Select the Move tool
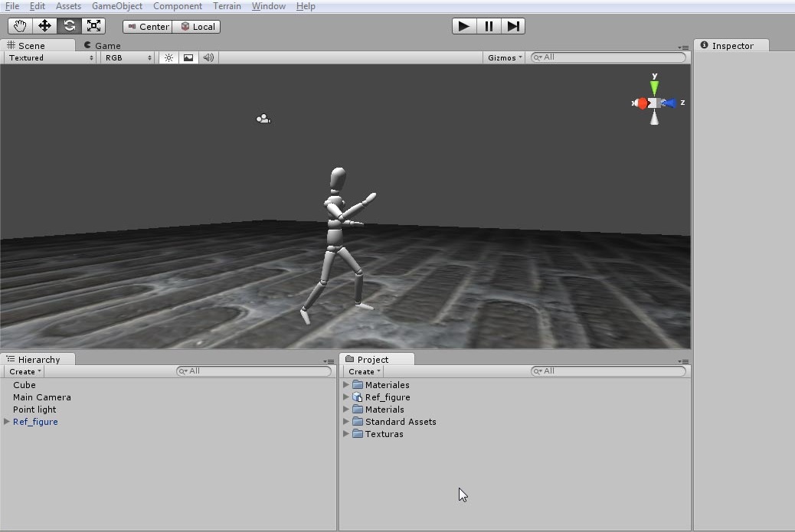Image resolution: width=795 pixels, height=532 pixels. click(x=44, y=26)
